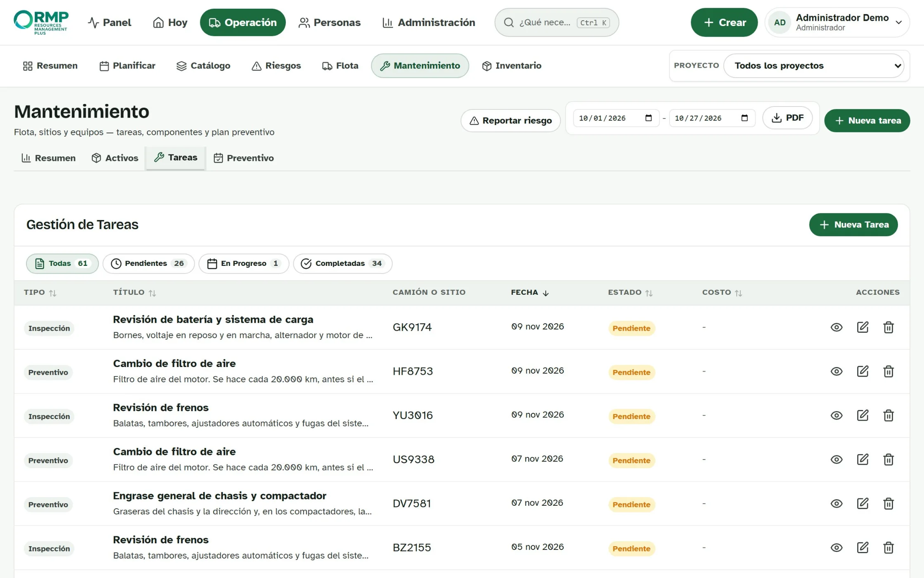
Task: Switch to operation Resumen sub-nav
Action: [x=50, y=66]
